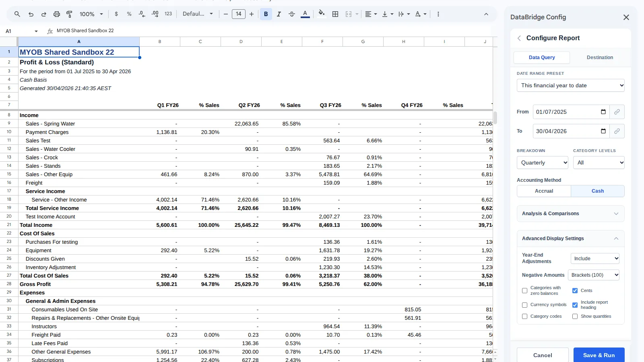
Task: Open calendar picker for From date
Action: 603,112
